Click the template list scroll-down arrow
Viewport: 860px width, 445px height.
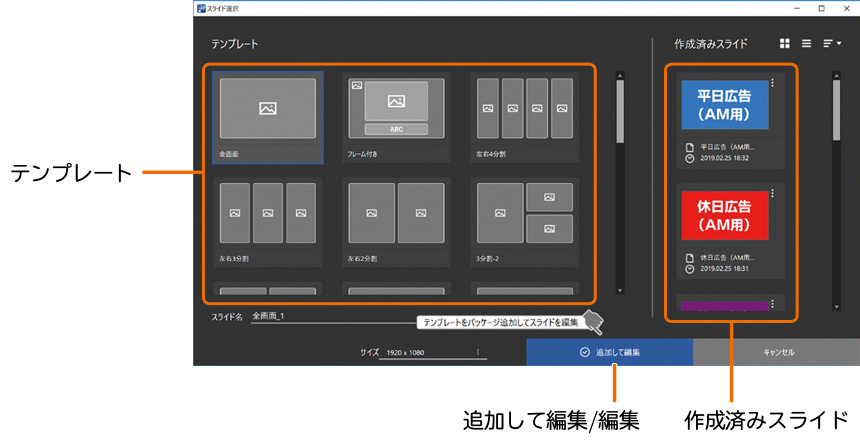coord(620,291)
